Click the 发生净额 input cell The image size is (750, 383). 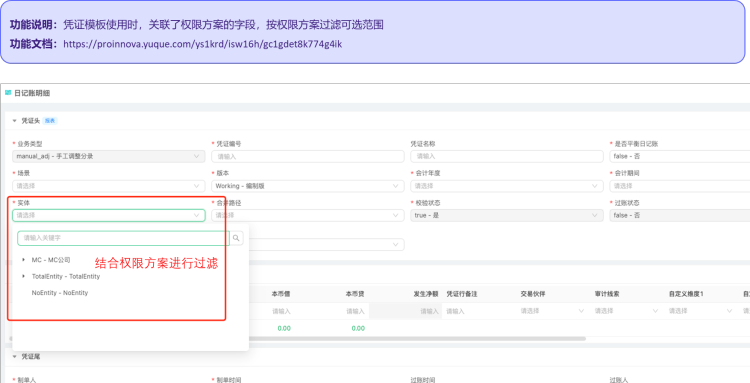pos(406,311)
